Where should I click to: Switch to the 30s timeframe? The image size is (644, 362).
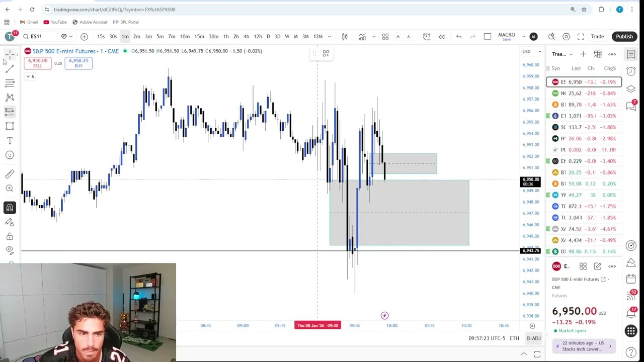point(113,36)
